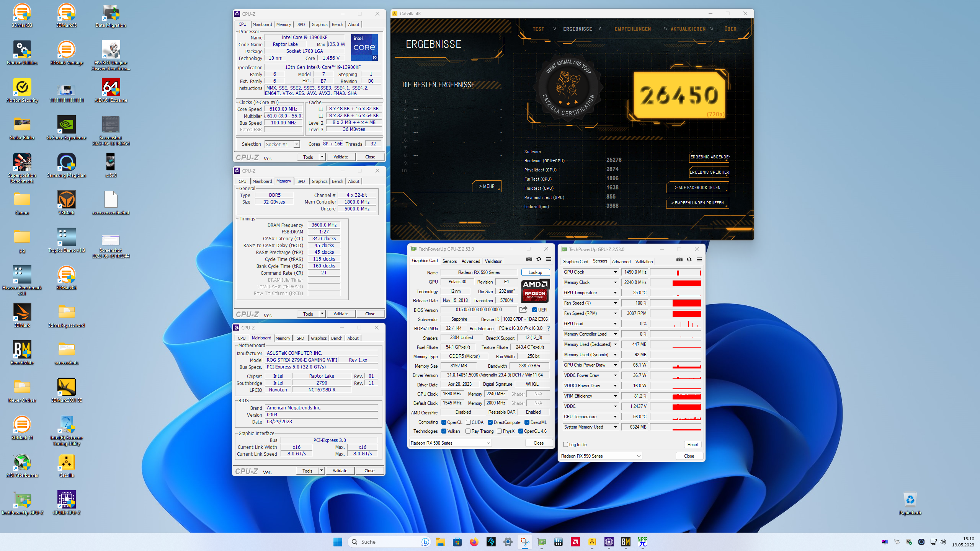Open the BenchMate desktop icon
This screenshot has height=551, width=980.
(x=22, y=353)
